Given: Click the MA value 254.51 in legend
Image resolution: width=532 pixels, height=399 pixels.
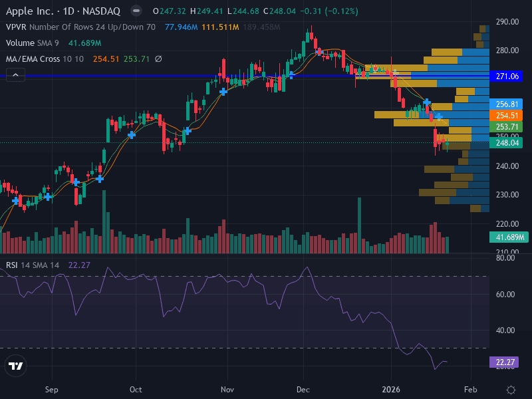Looking at the screenshot, I should [106, 59].
